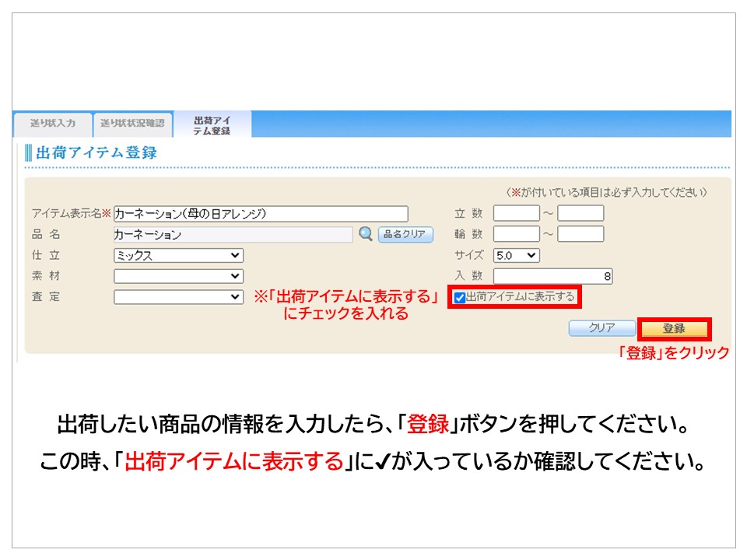Click the blue 出荷アイテム登録 page heading
747x560 pixels.
96,153
